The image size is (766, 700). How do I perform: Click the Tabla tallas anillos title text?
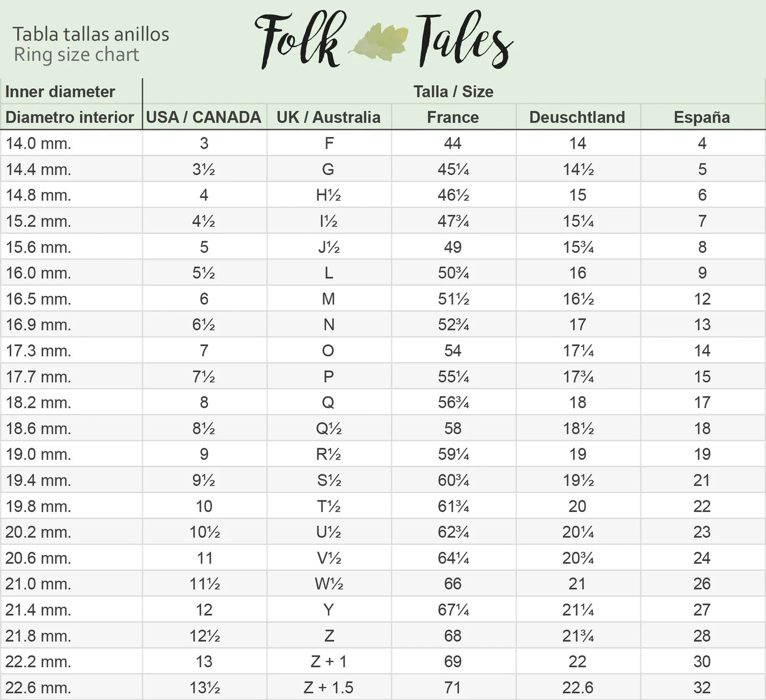pyautogui.click(x=91, y=34)
